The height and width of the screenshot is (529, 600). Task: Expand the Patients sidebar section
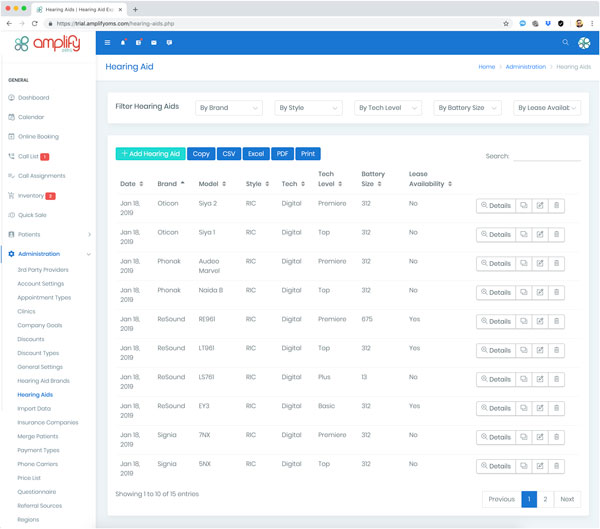point(48,234)
